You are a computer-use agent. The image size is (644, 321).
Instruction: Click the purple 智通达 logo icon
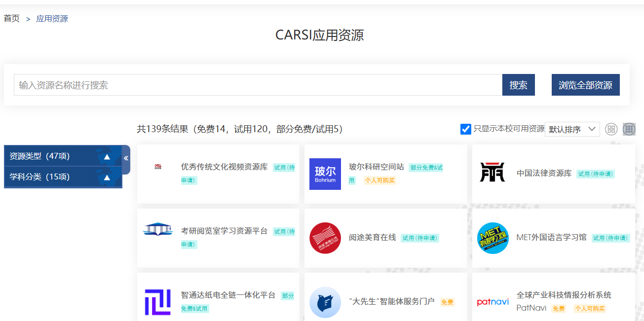(157, 302)
